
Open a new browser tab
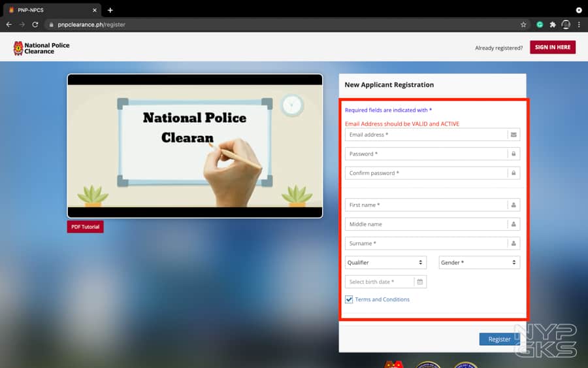click(x=110, y=10)
